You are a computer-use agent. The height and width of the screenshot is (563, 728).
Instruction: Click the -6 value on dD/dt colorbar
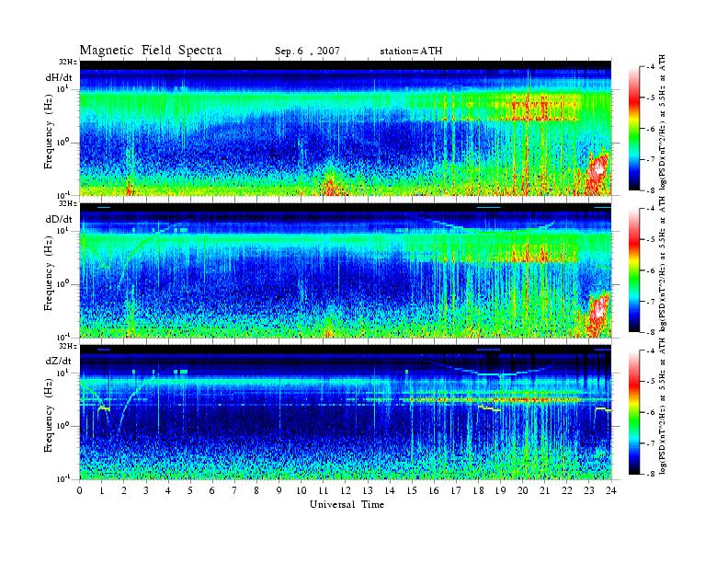coord(652,270)
